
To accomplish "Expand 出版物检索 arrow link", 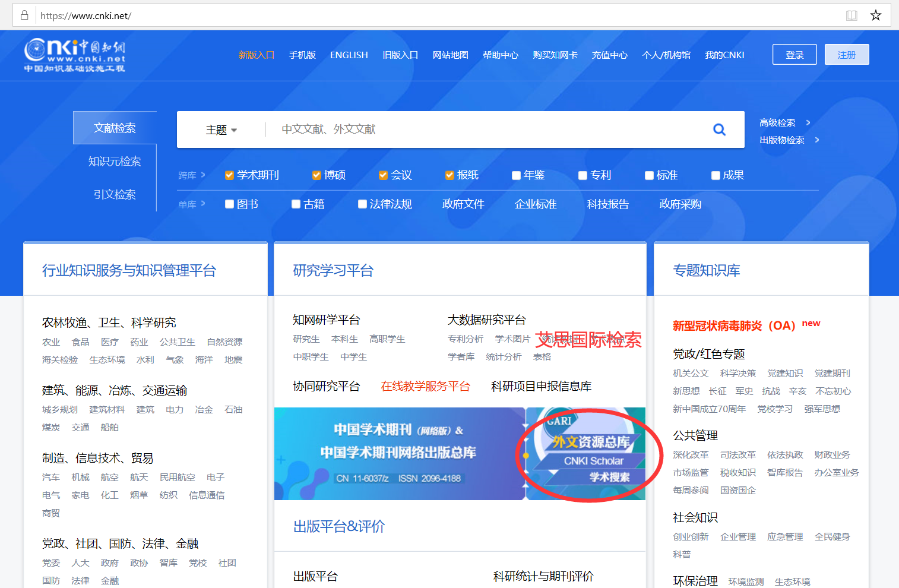I will point(789,140).
